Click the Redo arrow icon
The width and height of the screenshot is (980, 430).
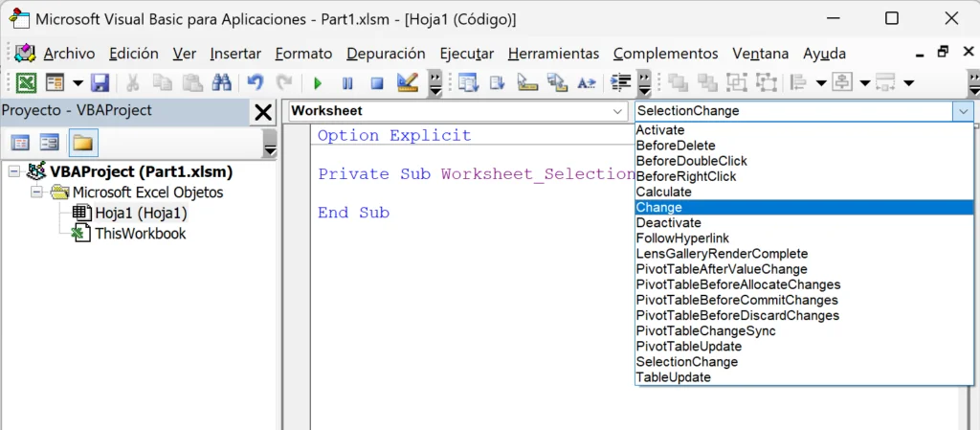[x=284, y=82]
